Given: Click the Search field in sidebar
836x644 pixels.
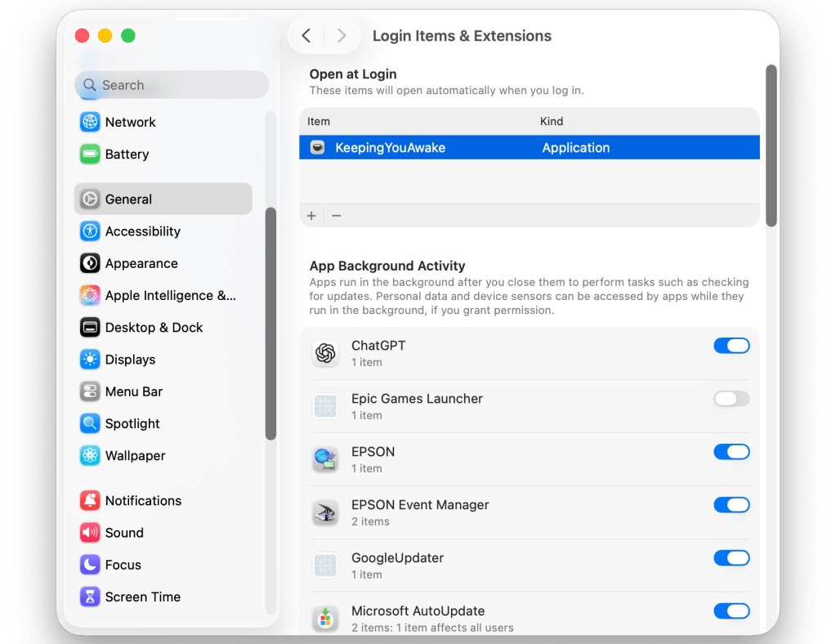Looking at the screenshot, I should tap(172, 85).
